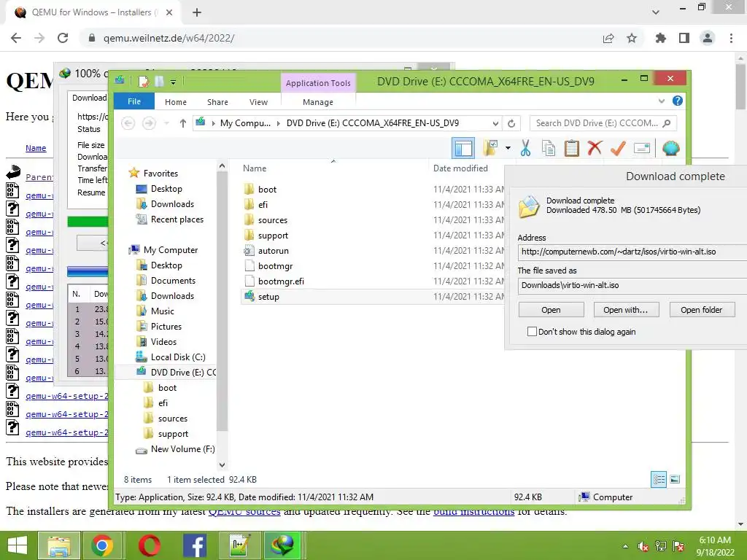The width and height of the screenshot is (747, 560).
Task: Click the Open with... button
Action: [x=626, y=309]
